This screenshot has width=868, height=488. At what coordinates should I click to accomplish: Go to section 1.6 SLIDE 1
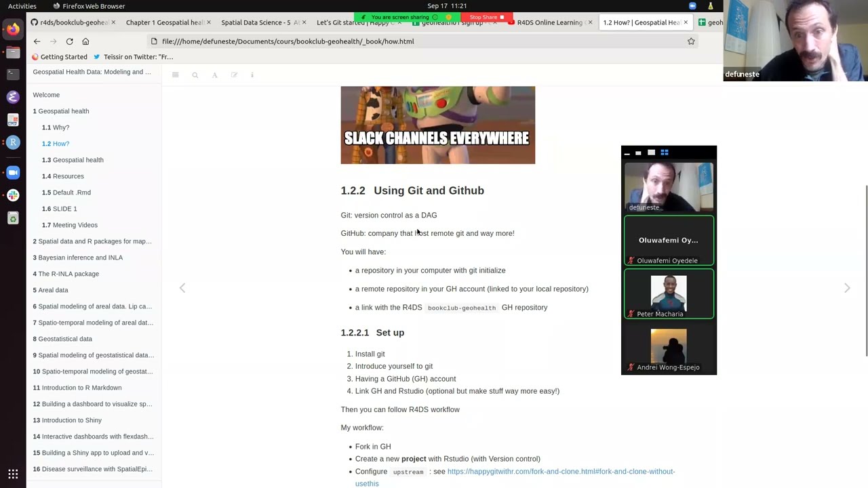coord(60,209)
